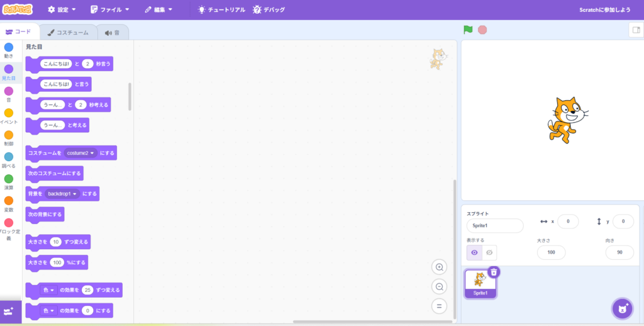The width and height of the screenshot is (644, 326).
Task: Click Scratchに参加しよう link
Action: point(604,10)
